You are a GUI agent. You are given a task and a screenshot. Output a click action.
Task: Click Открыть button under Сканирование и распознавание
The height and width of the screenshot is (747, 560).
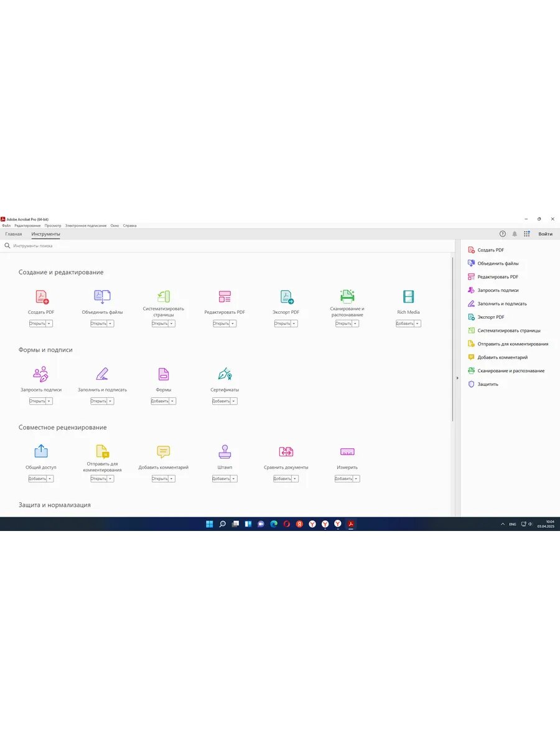click(343, 324)
